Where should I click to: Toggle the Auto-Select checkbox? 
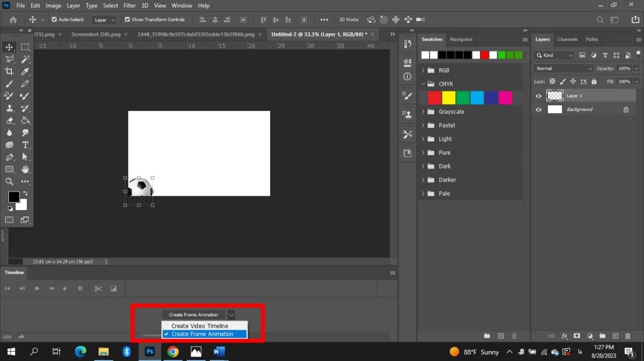tap(54, 20)
